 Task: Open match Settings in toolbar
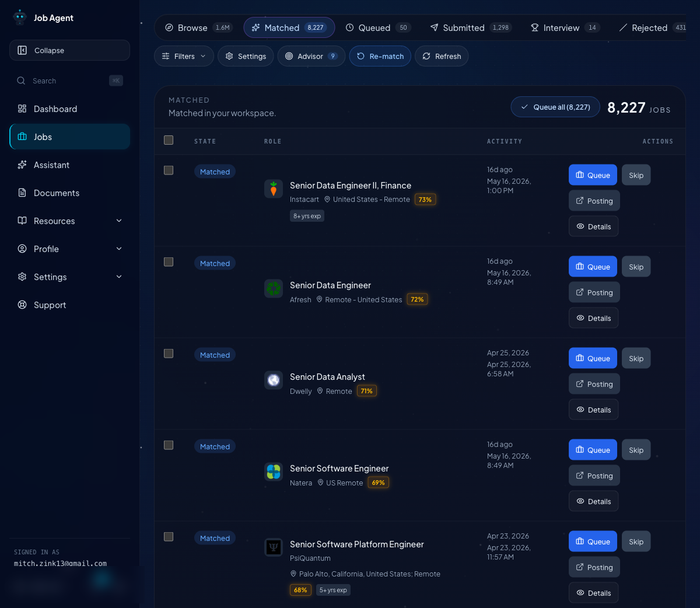tap(246, 56)
